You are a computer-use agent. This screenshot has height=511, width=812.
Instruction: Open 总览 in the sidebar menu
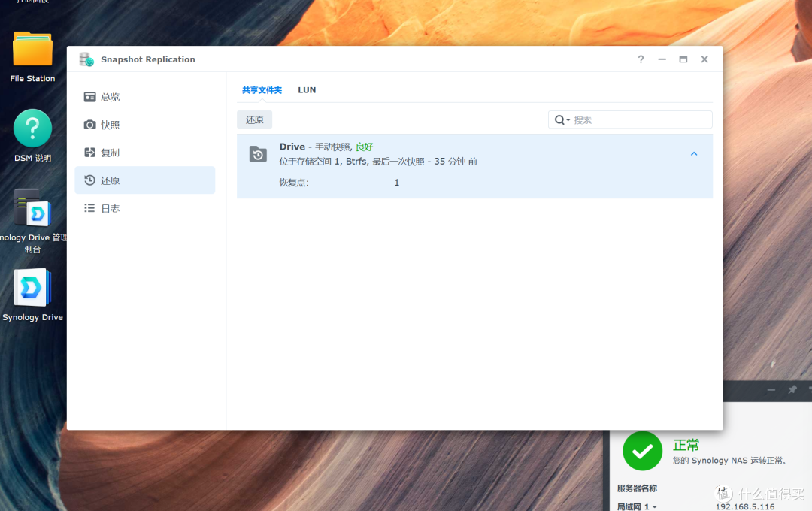click(145, 97)
